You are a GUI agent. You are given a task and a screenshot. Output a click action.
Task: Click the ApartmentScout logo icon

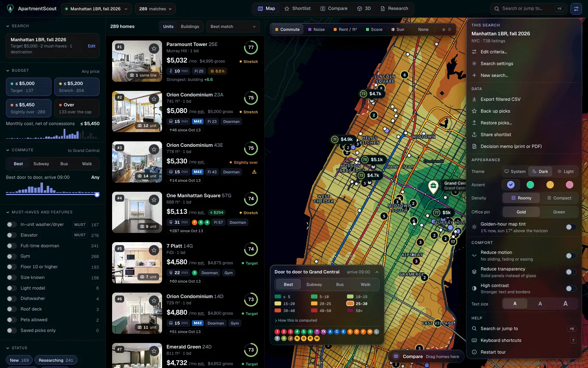click(x=10, y=8)
